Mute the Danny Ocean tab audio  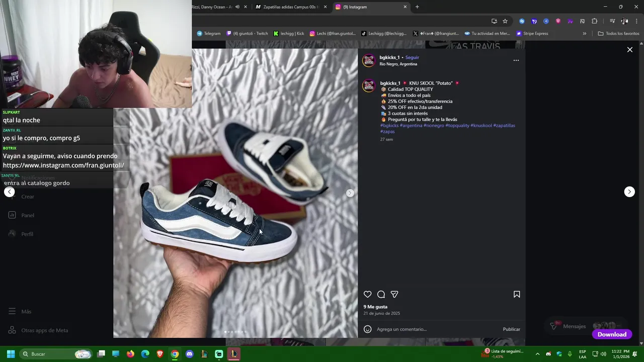pyautogui.click(x=237, y=7)
